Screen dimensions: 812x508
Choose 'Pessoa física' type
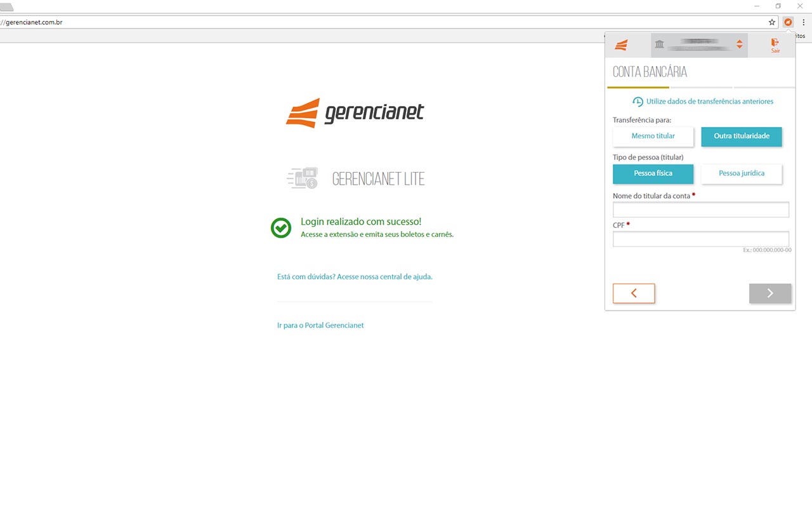tap(653, 173)
